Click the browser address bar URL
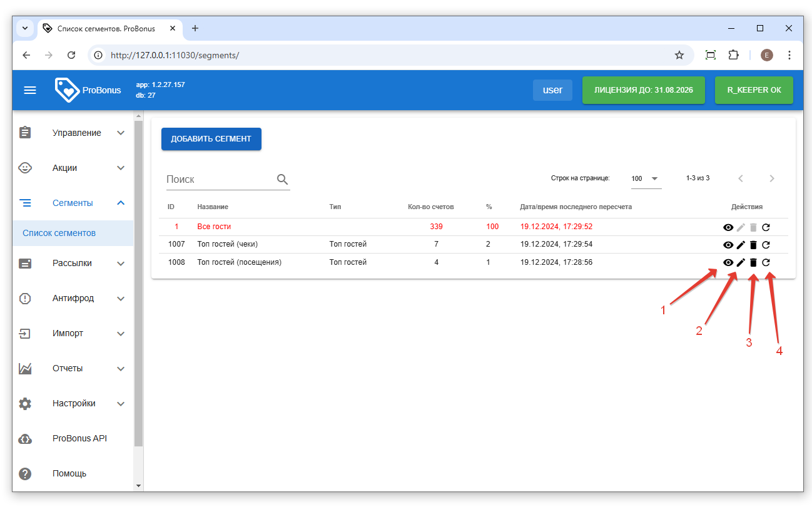812x509 pixels. pos(175,55)
